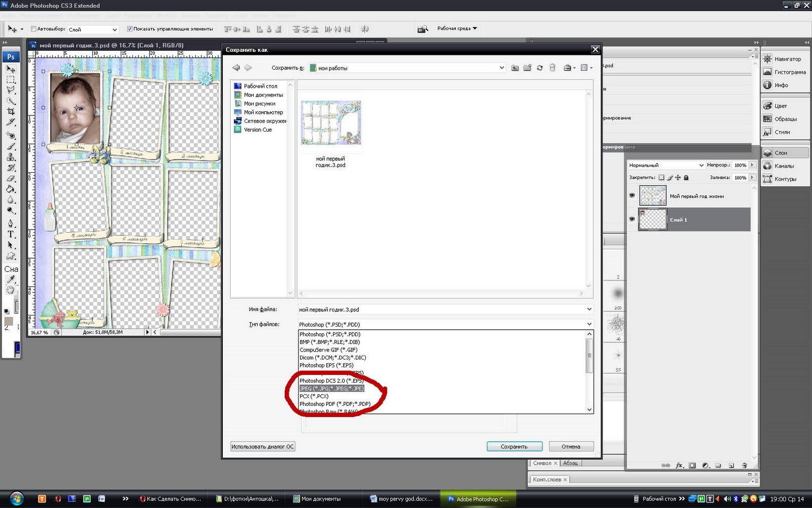
Task: Choose CompuServe GIF format
Action: (x=328, y=350)
